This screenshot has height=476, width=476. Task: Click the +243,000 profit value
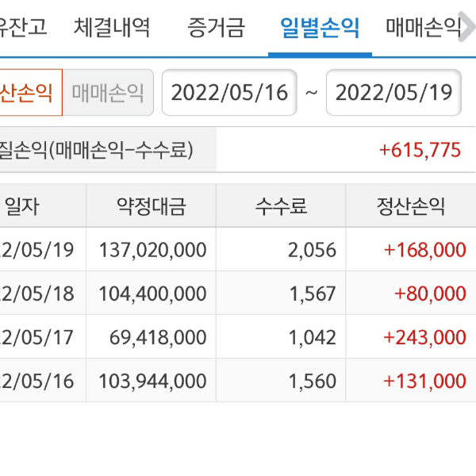pos(424,337)
